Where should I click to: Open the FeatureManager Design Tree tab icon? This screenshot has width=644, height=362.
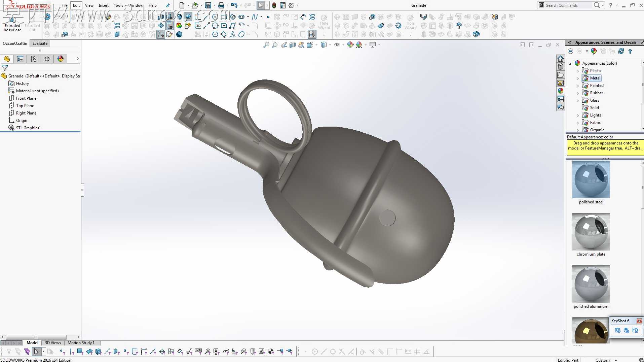[x=7, y=59]
